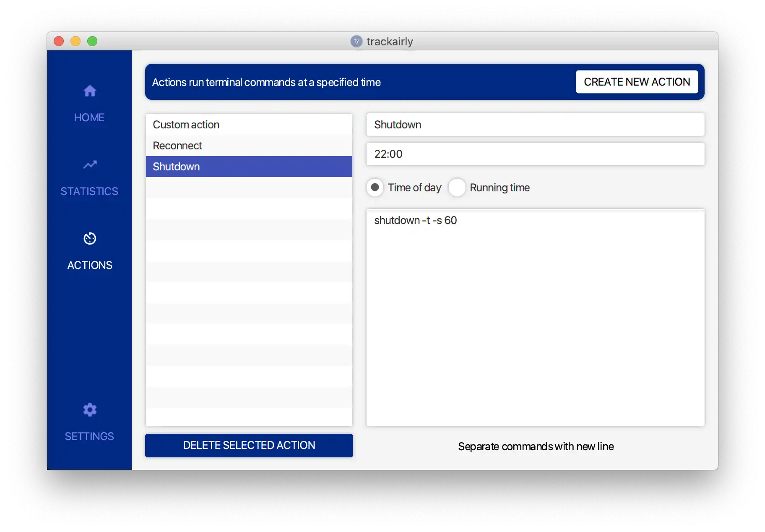This screenshot has width=765, height=532.
Task: Open the SETTINGS sidebar label
Action: [89, 436]
